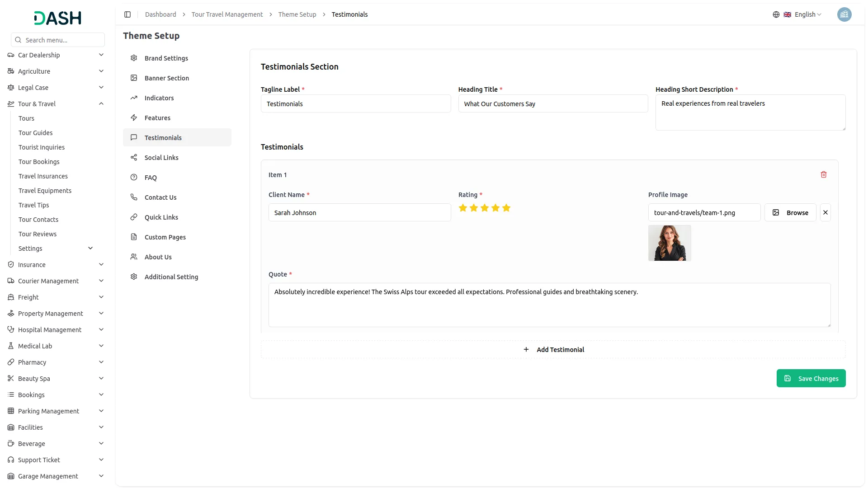Open the English language dropdown
The height and width of the screenshot is (488, 868).
(804, 14)
